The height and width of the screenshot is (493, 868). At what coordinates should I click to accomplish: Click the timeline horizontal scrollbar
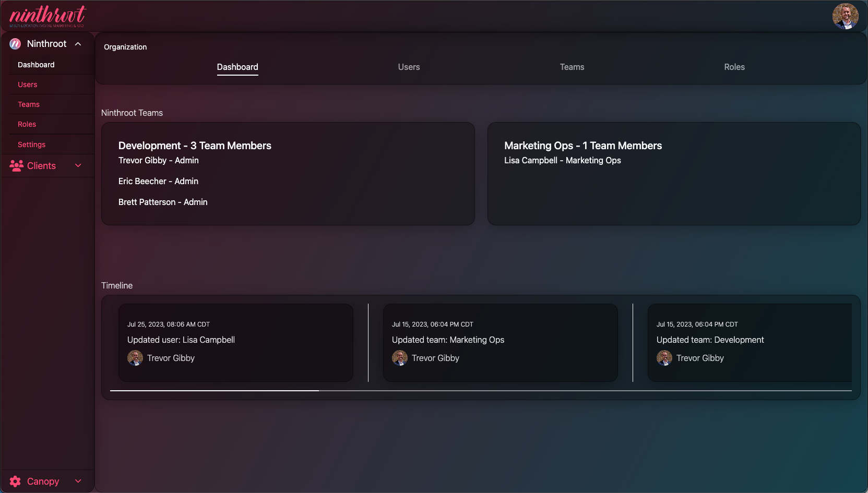pos(481,390)
